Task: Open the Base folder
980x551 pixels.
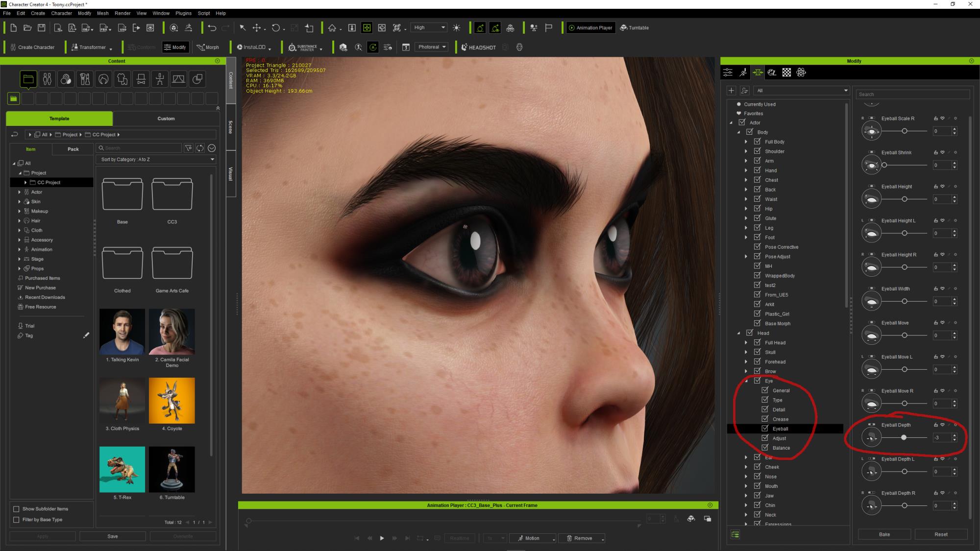Action: click(122, 194)
